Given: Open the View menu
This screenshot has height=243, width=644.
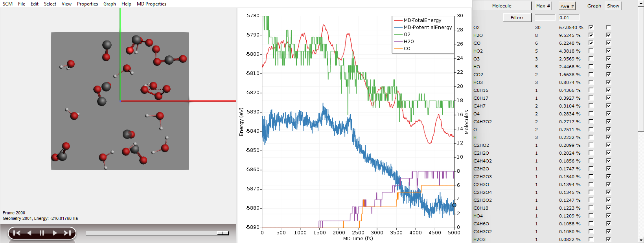Looking at the screenshot, I should pos(66,4).
